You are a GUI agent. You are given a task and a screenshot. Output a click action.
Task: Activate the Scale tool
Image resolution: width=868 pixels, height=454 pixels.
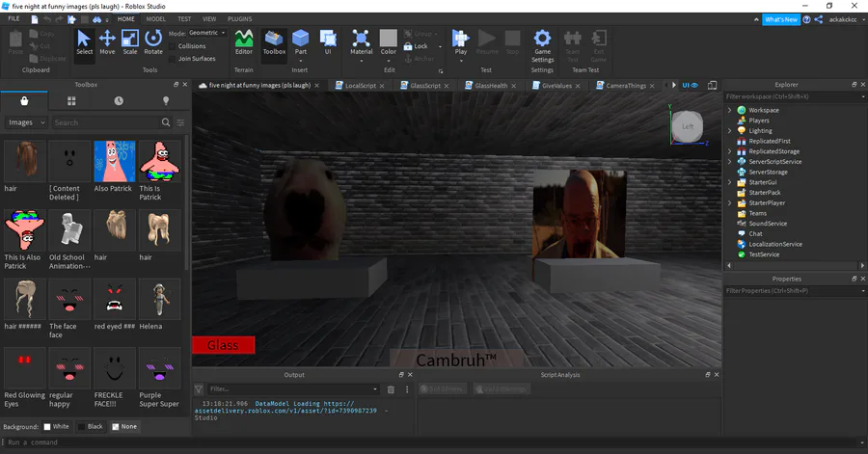(x=130, y=42)
